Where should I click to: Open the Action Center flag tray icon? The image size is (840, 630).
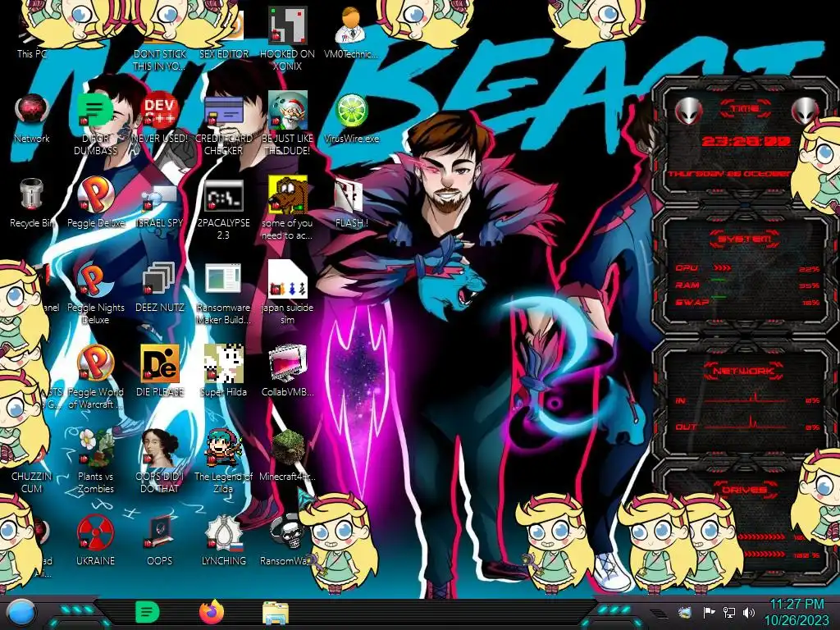[709, 612]
